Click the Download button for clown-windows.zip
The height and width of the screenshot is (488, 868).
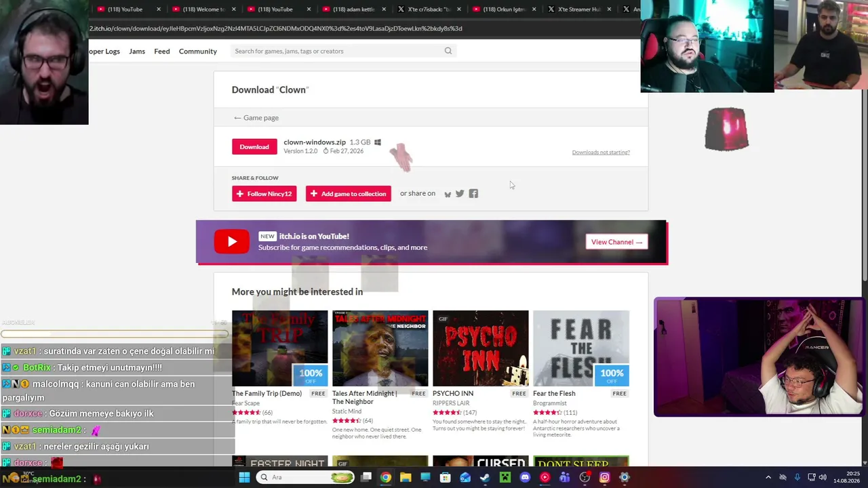(x=254, y=147)
